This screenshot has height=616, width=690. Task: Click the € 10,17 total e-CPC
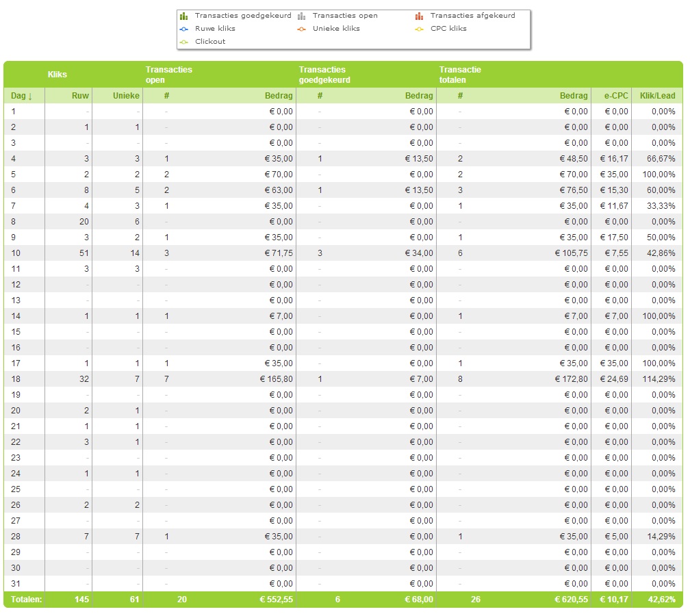coord(614,600)
